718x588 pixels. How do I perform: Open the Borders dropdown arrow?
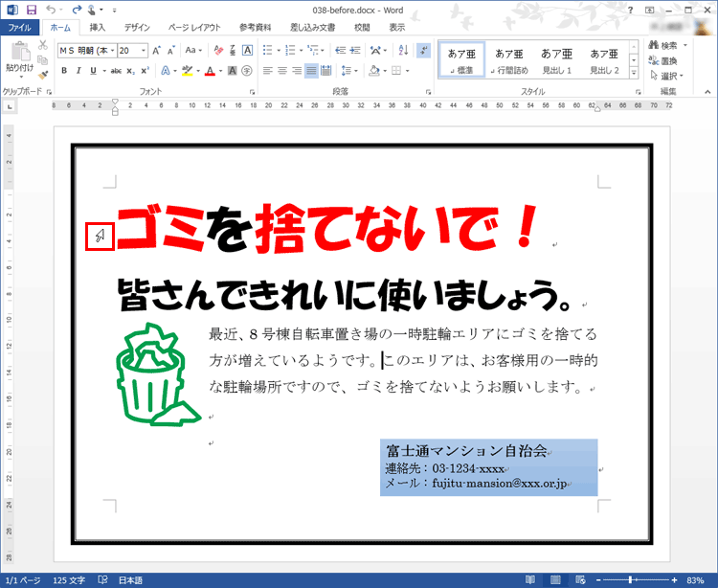click(x=407, y=71)
